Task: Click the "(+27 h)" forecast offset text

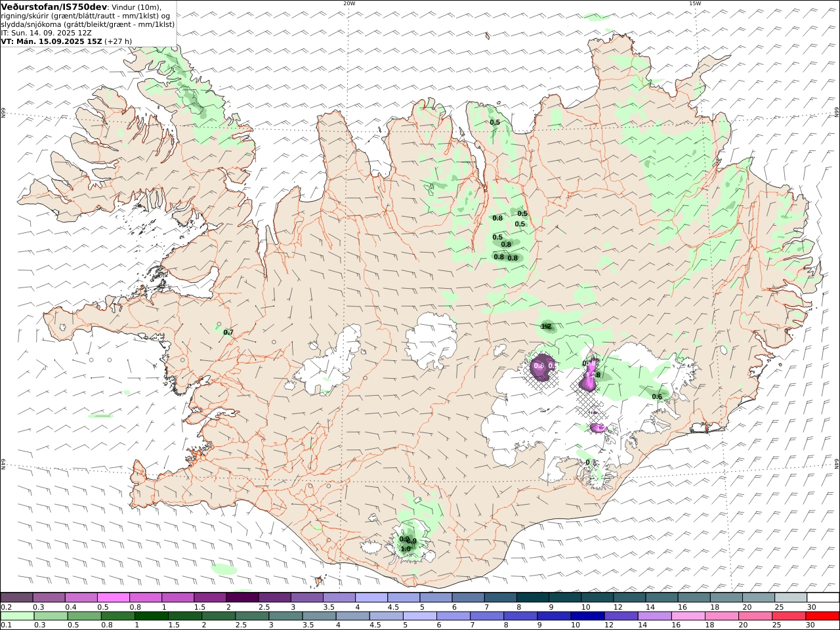Action: (118, 41)
